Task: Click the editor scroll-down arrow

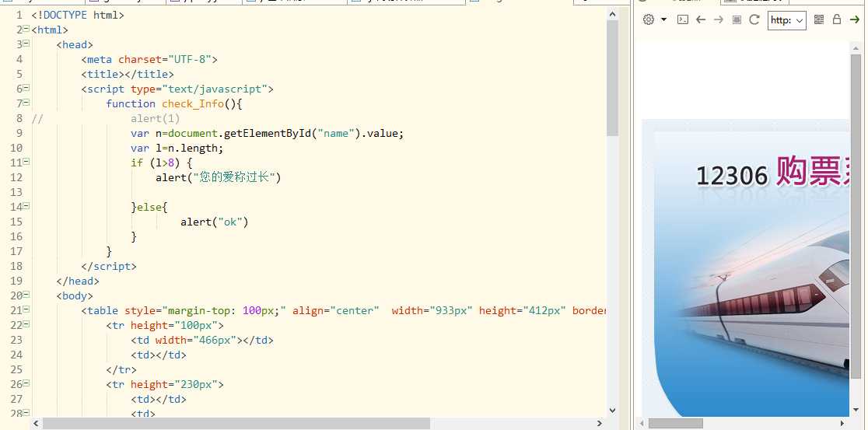Action: (x=612, y=410)
